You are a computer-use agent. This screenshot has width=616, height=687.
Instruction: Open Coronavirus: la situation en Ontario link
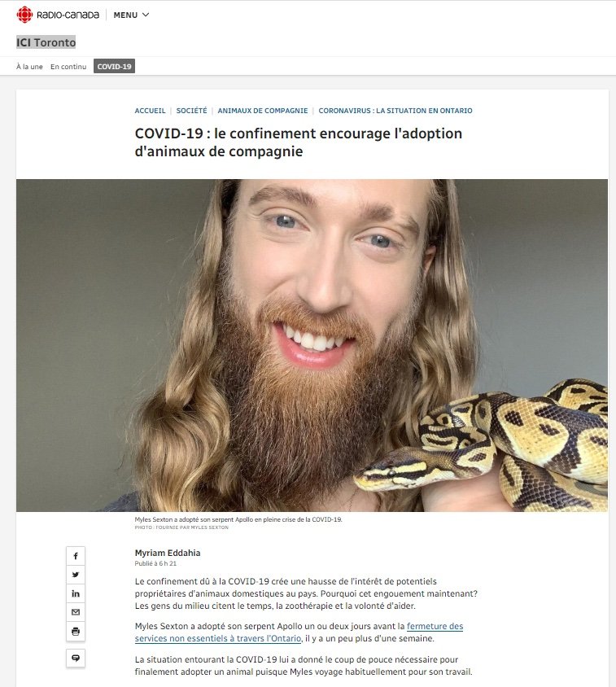(395, 111)
